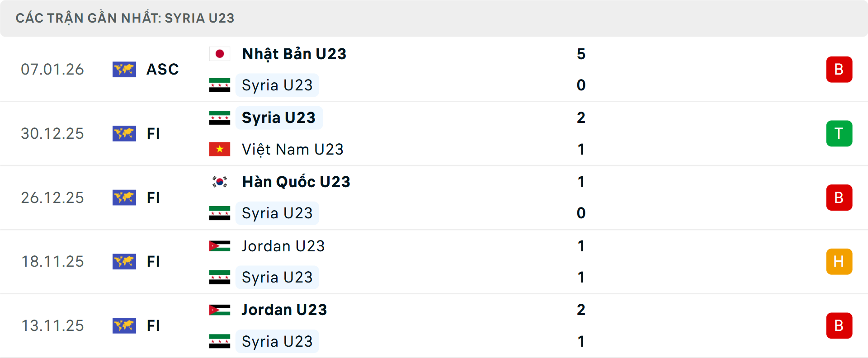Open the Nhật Bản U23 team link
Screen dimensions: 868x358
coord(294,54)
